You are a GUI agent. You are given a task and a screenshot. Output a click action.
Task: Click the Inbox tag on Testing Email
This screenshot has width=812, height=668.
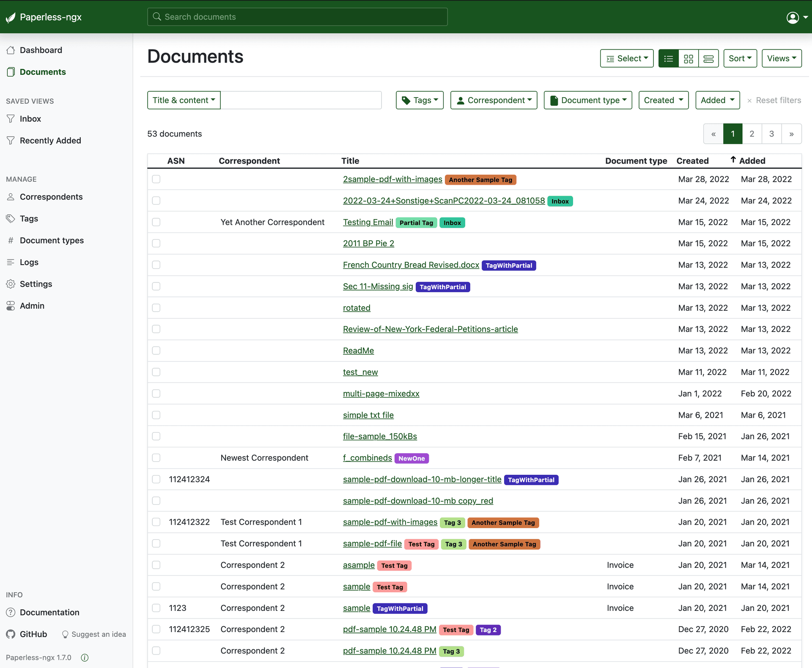coord(452,222)
